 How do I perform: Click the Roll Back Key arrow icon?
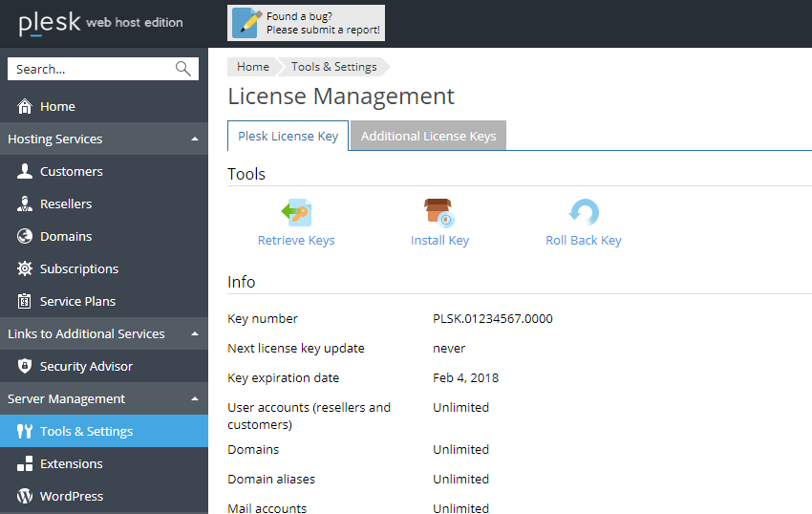coord(584,212)
